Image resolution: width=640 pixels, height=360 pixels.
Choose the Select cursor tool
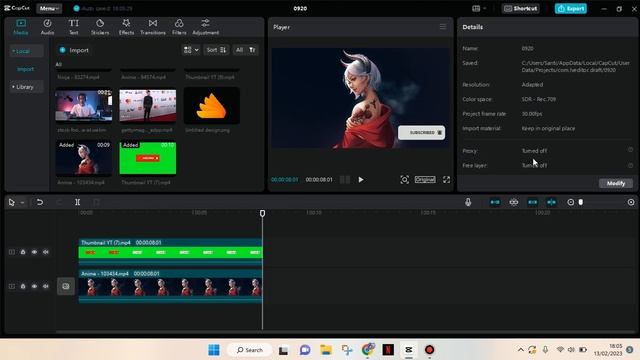click(x=11, y=202)
